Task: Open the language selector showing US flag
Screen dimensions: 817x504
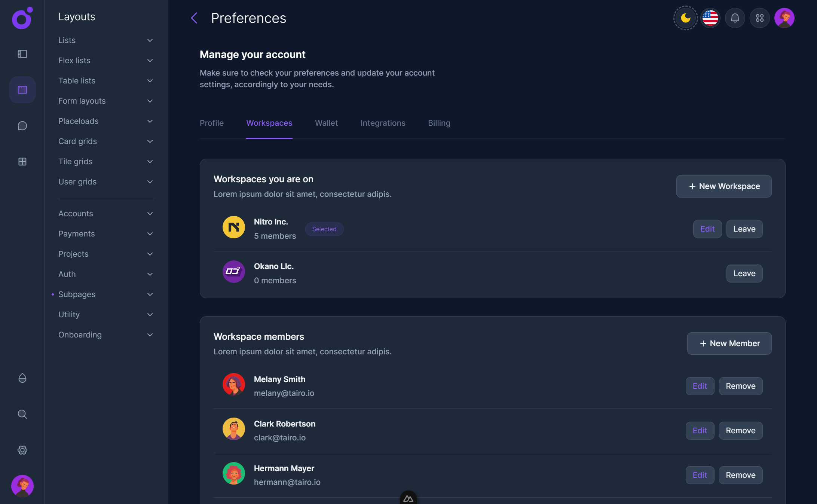Action: pyautogui.click(x=710, y=18)
